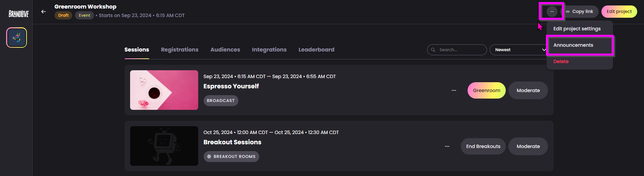Open the Espresso Yourself pink thumbnail
644x176 pixels.
(x=164, y=90)
